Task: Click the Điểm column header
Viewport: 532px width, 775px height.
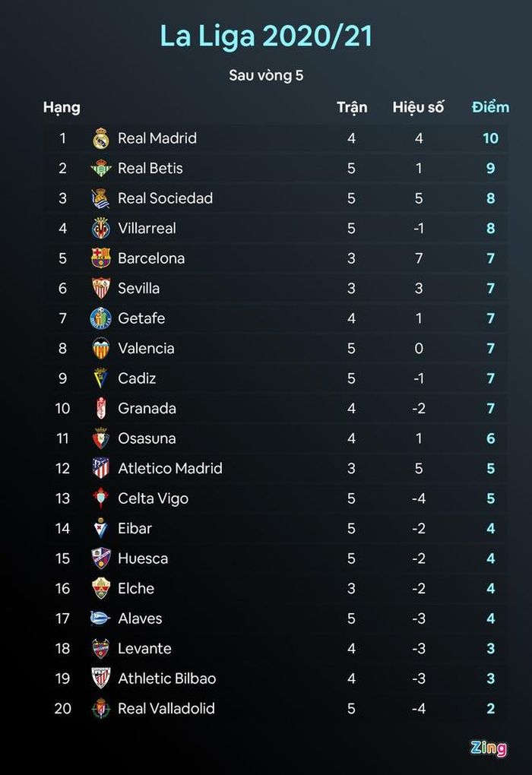Action: pos(490,107)
